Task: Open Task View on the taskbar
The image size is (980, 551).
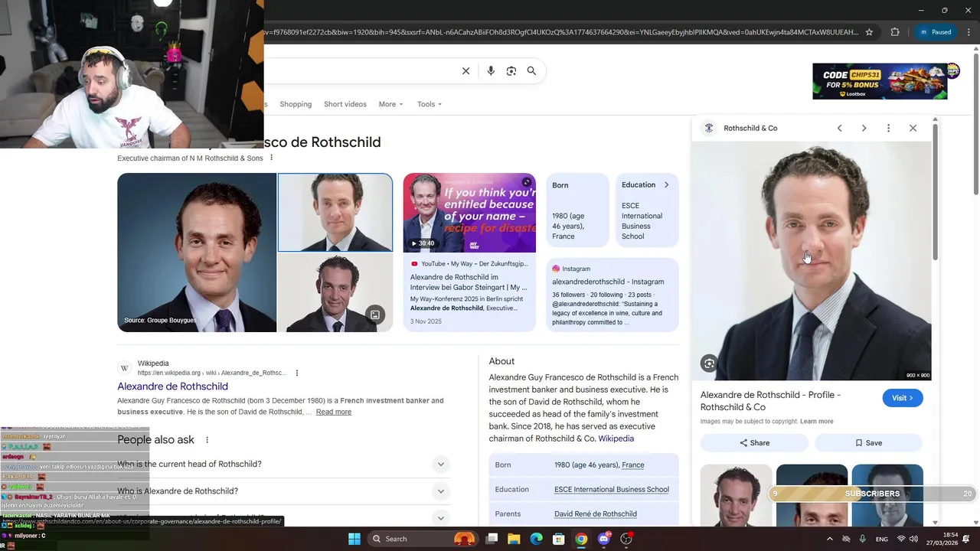Action: click(492, 539)
